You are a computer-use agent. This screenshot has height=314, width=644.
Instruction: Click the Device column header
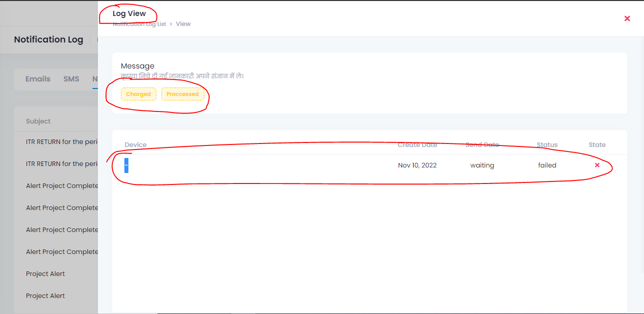coord(136,145)
